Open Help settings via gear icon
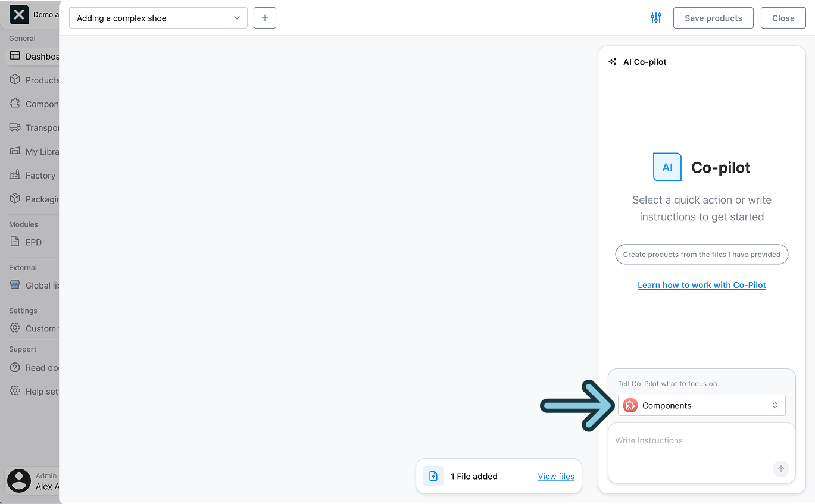The width and height of the screenshot is (815, 504). coord(14,391)
